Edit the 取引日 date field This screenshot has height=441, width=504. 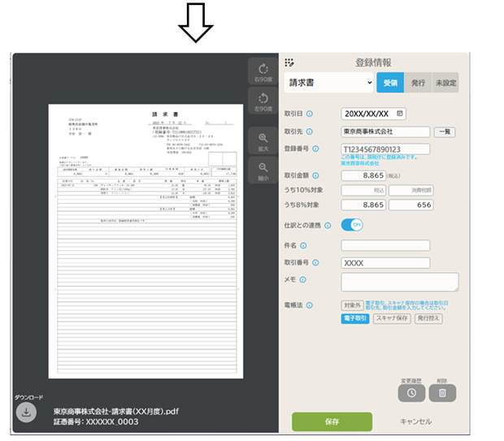pyautogui.click(x=373, y=114)
